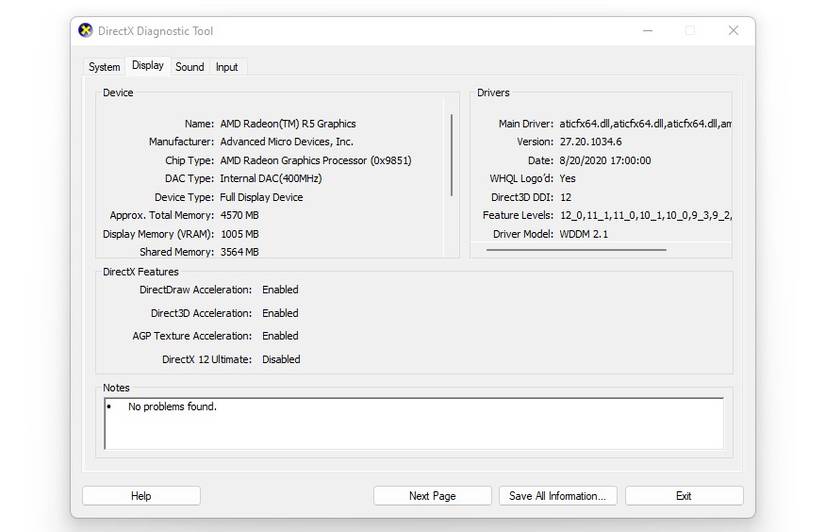Click the Help button
Screen dimensions: 825x532
pyautogui.click(x=141, y=496)
